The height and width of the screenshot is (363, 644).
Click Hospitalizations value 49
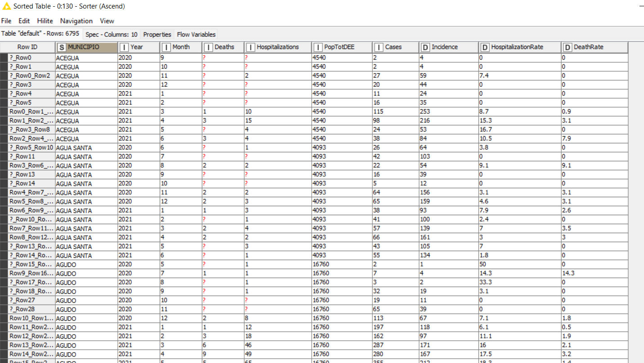click(x=278, y=354)
